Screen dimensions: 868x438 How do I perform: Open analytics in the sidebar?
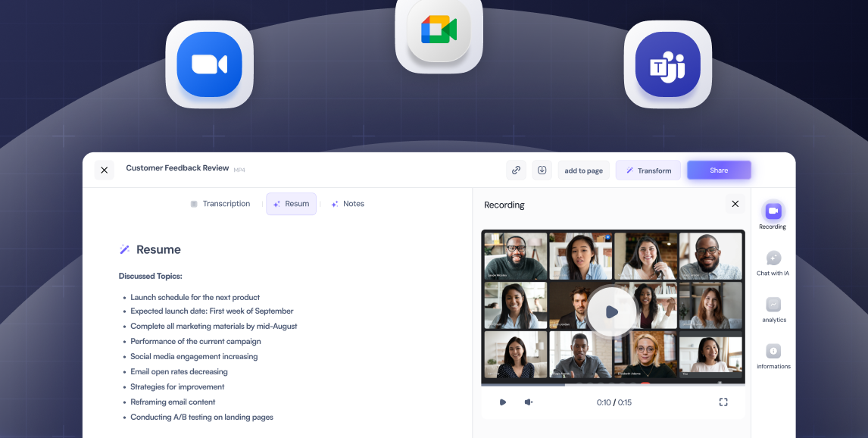click(773, 309)
